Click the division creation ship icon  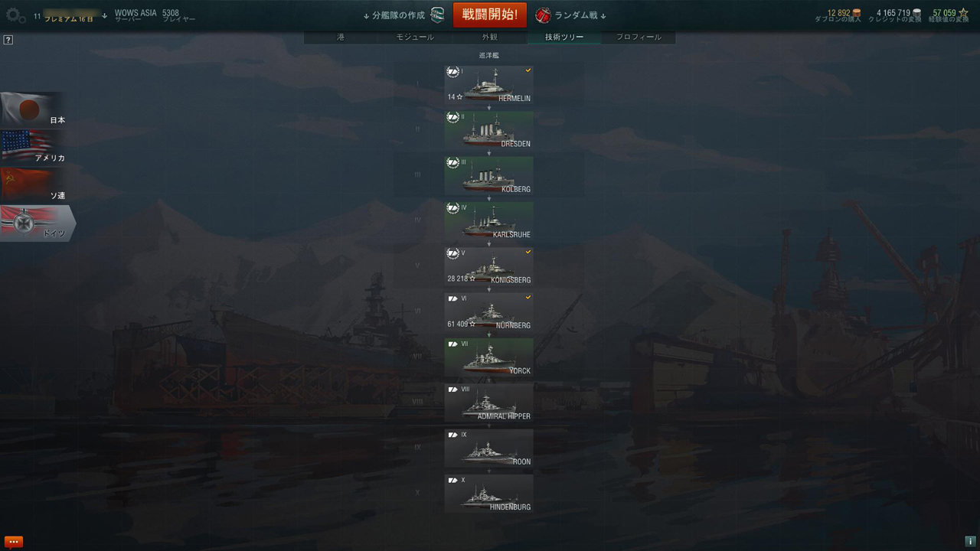437,15
